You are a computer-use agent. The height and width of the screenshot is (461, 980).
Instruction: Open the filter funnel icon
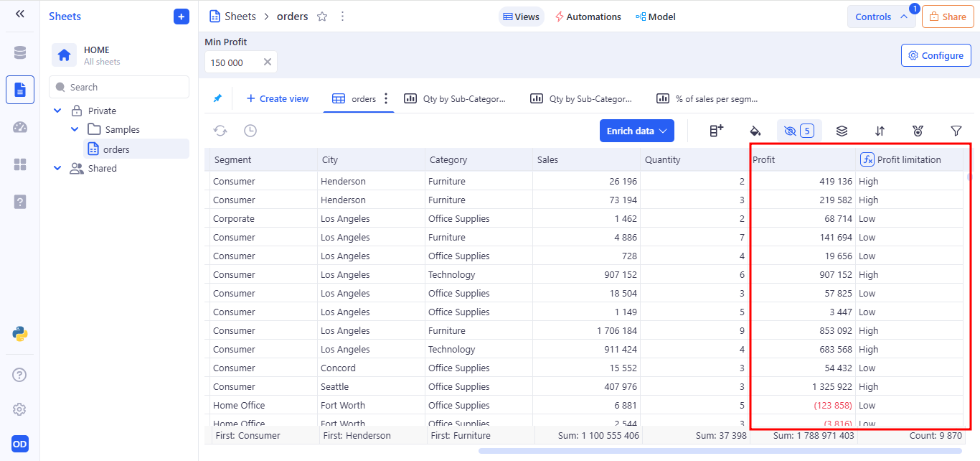coord(956,131)
